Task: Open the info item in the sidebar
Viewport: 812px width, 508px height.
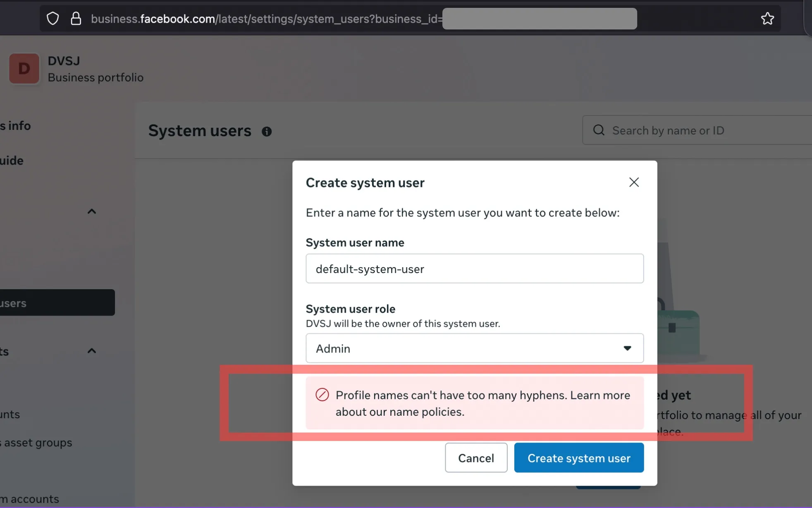Action: click(x=16, y=126)
